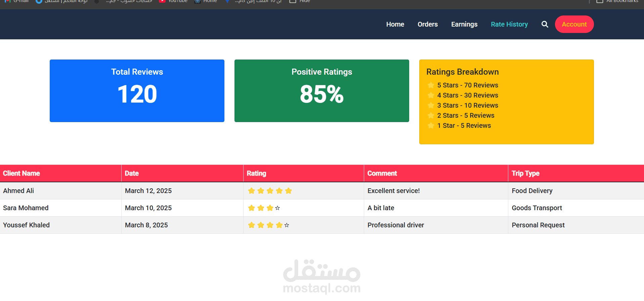Click the star icon beside 1 Star - 5 Reviews
Image resolution: width=644 pixels, height=301 pixels.
click(431, 125)
